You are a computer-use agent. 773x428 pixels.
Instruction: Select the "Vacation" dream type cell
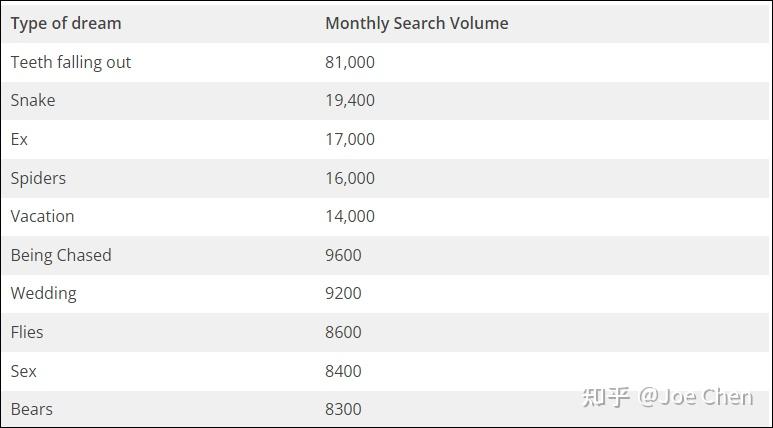42,216
